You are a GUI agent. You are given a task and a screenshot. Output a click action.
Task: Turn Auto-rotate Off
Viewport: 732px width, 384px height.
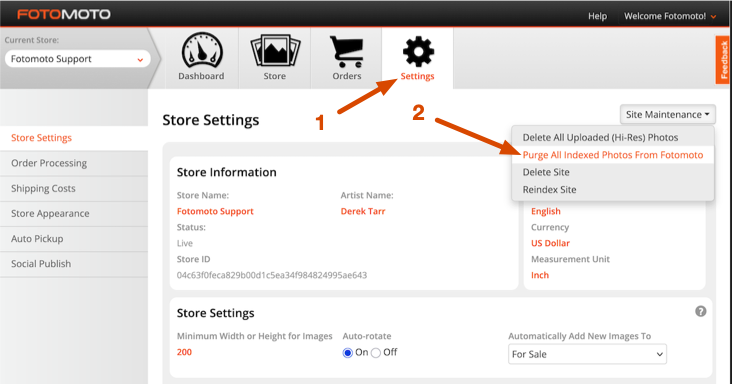point(376,353)
